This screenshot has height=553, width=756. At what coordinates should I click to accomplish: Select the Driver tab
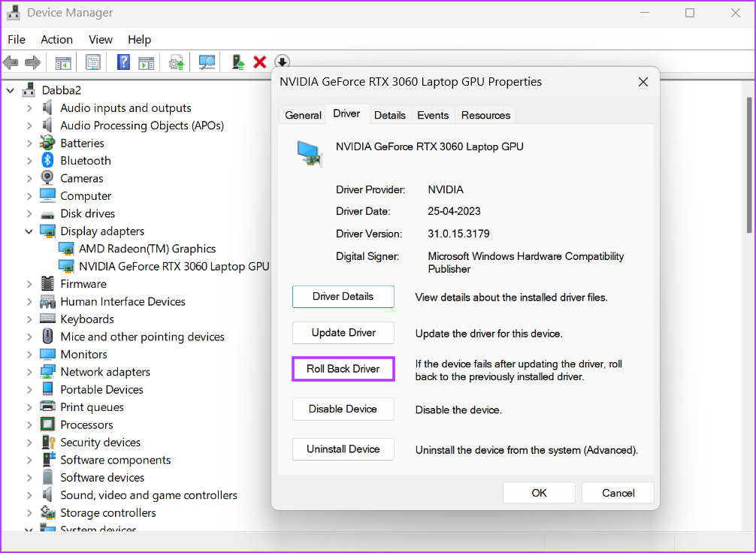click(x=346, y=113)
